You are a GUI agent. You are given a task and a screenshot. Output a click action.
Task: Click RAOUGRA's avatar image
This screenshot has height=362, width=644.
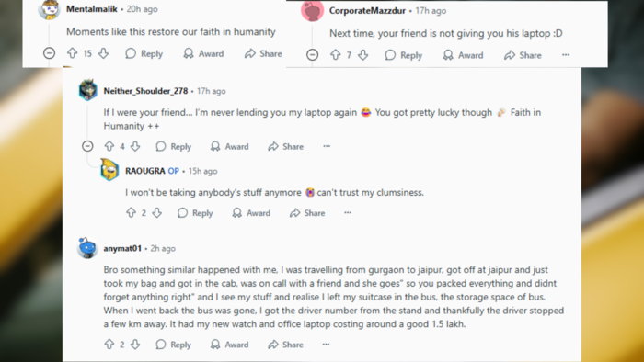(109, 170)
